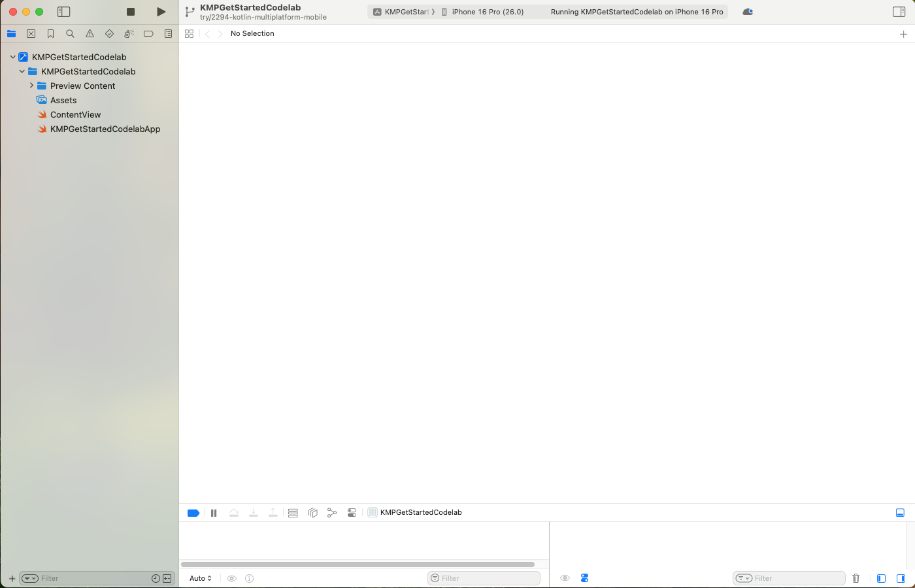Hide the debug area with the blue toggle
Image resolution: width=915 pixels, height=588 pixels.
tap(900, 513)
